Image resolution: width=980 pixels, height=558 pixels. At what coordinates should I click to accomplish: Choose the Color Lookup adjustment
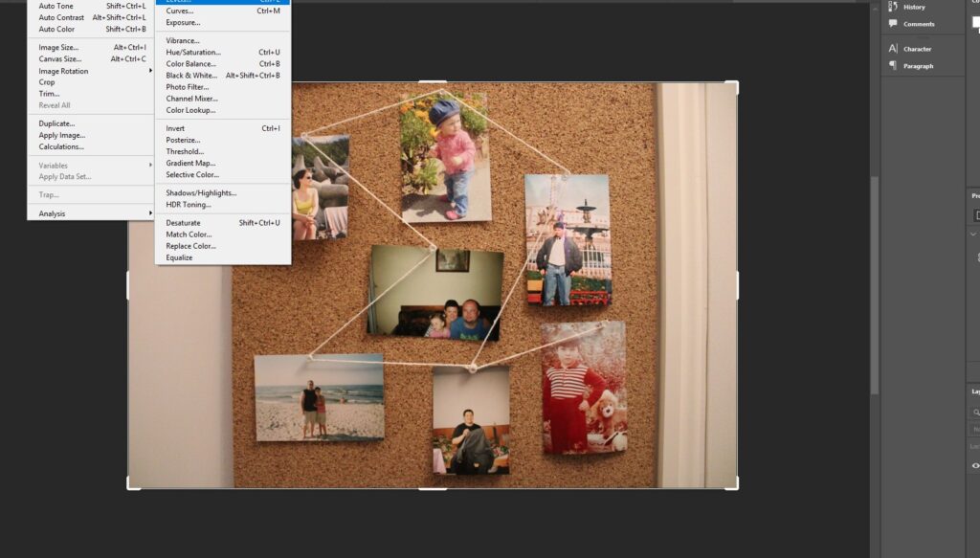pyautogui.click(x=222, y=110)
